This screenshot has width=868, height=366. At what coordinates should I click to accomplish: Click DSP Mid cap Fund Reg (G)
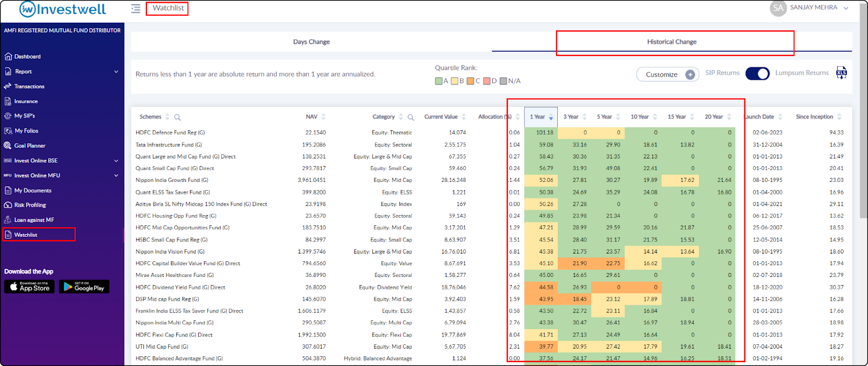(x=167, y=299)
